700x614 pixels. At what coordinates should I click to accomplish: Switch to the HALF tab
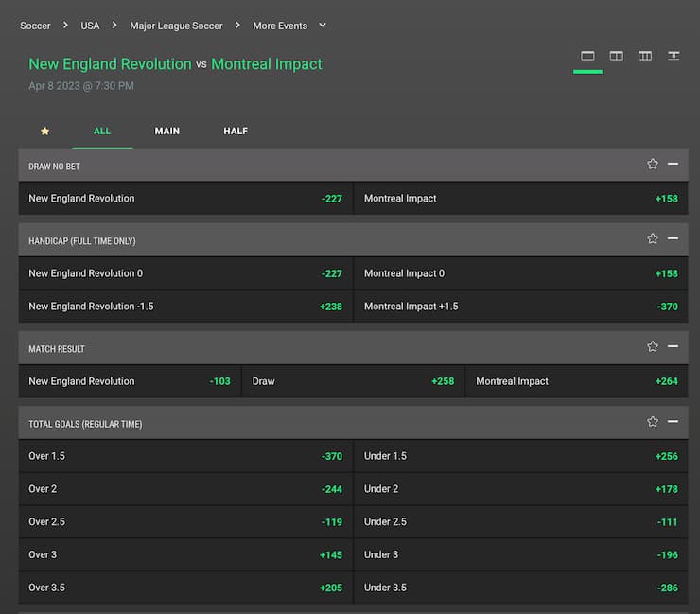click(236, 131)
